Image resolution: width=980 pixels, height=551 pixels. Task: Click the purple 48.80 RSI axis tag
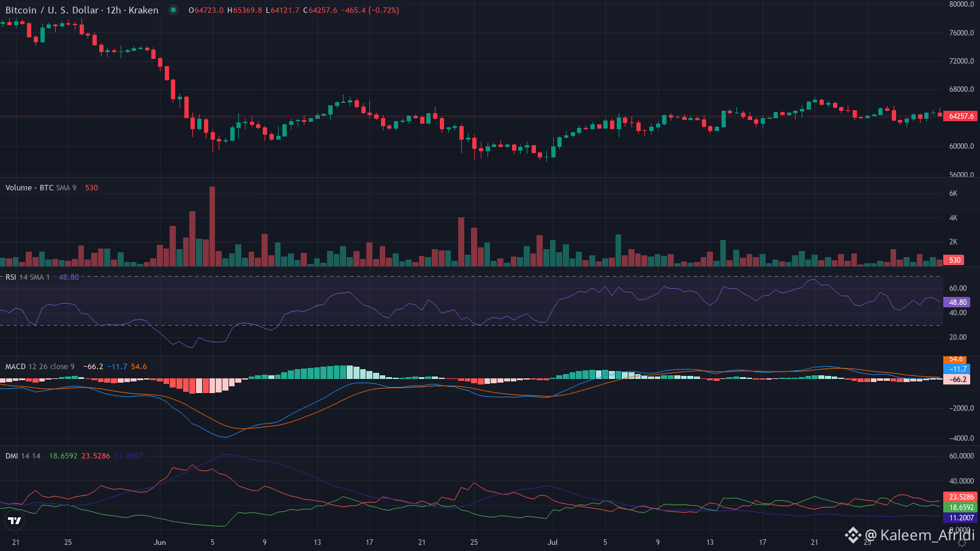pos(957,302)
